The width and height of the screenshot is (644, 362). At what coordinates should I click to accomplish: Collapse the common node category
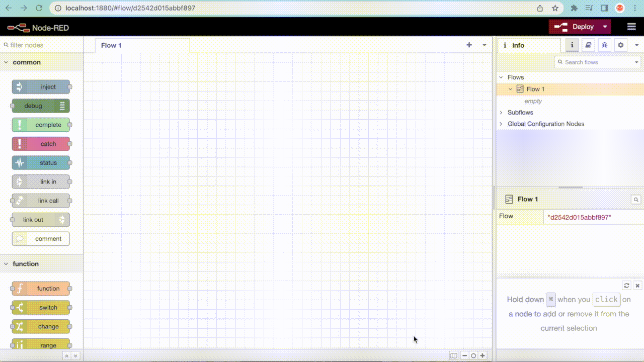[x=5, y=62]
